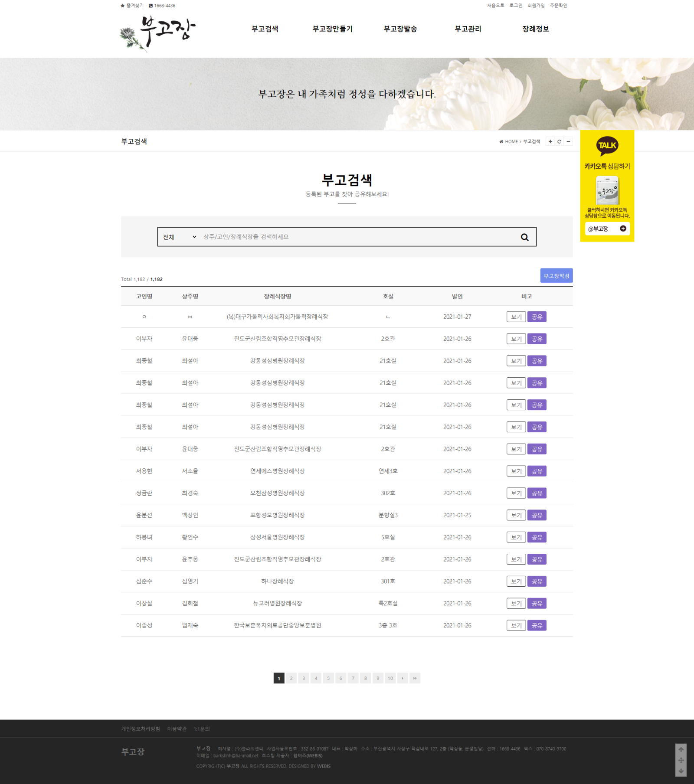Screen dimensions: 694x784
Task: Jump to last page double-arrow in pagination
Action: pyautogui.click(x=415, y=678)
